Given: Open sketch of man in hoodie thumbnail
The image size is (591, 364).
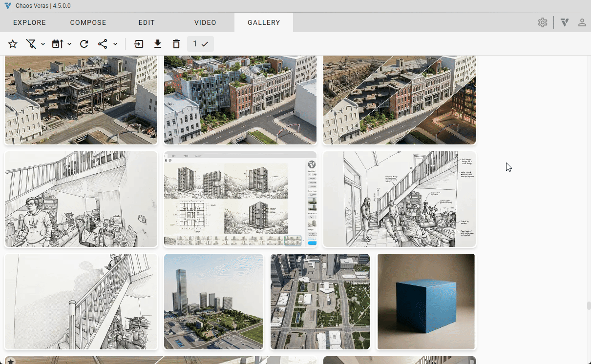Looking at the screenshot, I should click(x=81, y=199).
